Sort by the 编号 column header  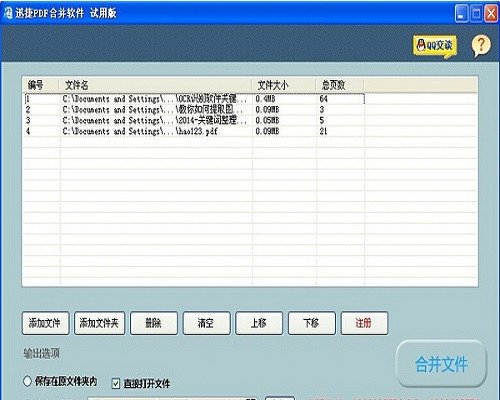41,85
